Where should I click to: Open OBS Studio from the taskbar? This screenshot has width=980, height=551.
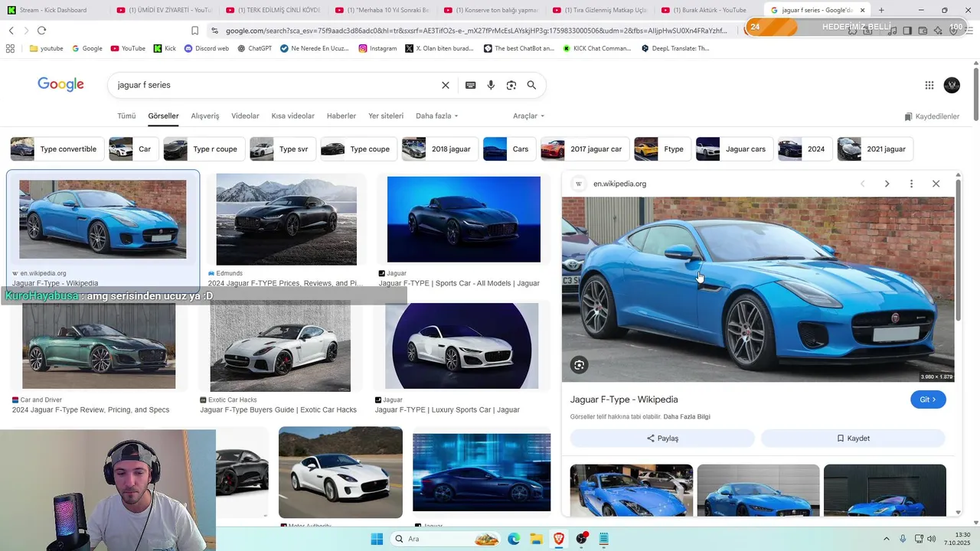(582, 539)
